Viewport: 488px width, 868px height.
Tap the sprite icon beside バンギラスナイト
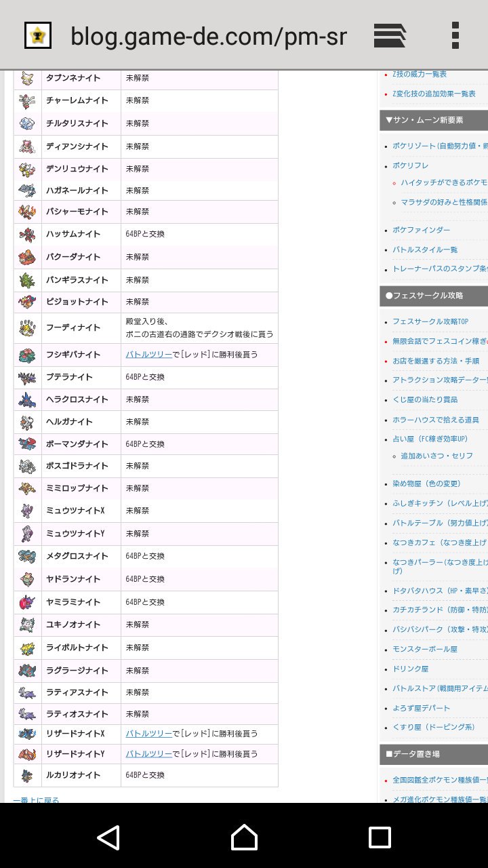pyautogui.click(x=27, y=280)
